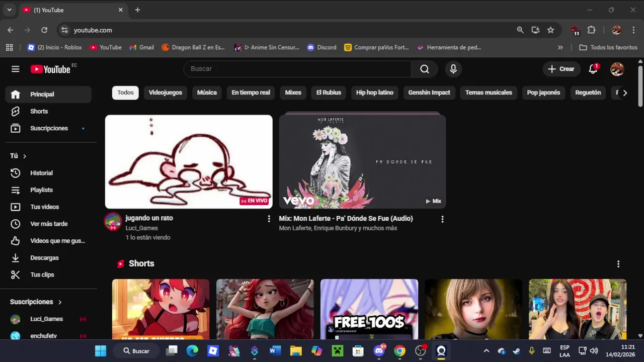644x362 pixels.
Task: Click the Luci_Games channel avatar under video
Action: [x=113, y=221]
